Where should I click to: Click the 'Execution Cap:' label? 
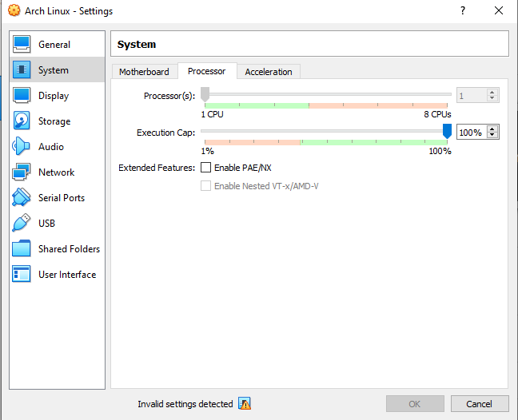[165, 133]
